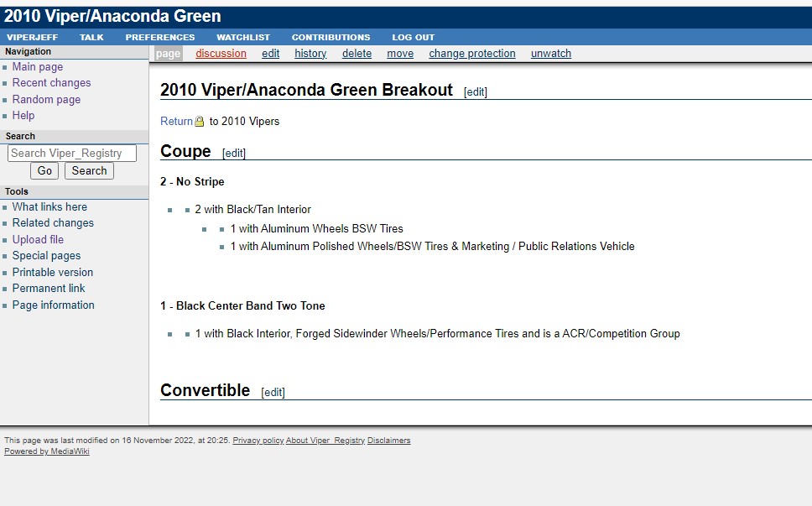Click the page title '2010 Viper/Anaconda Green'
The height and width of the screenshot is (506, 812).
point(112,16)
